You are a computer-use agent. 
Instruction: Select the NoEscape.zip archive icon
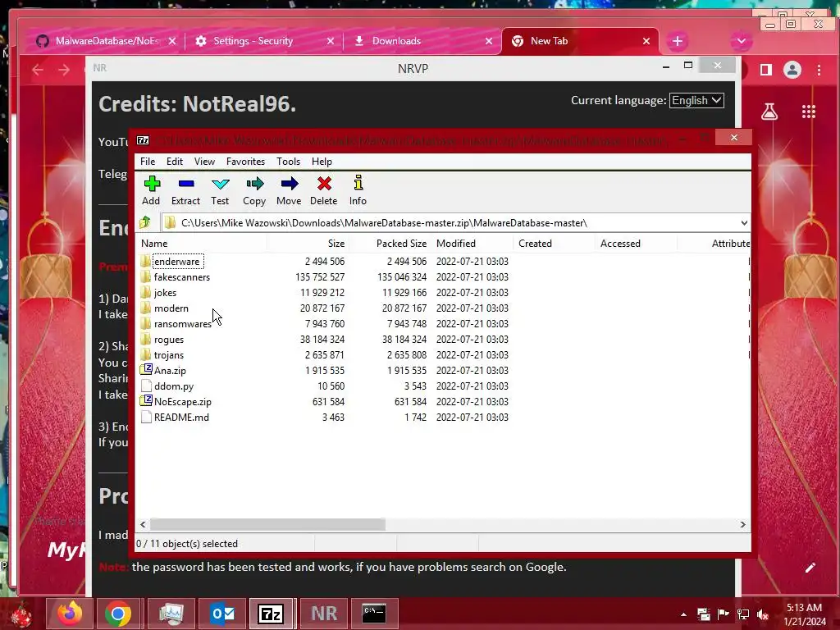pos(146,400)
